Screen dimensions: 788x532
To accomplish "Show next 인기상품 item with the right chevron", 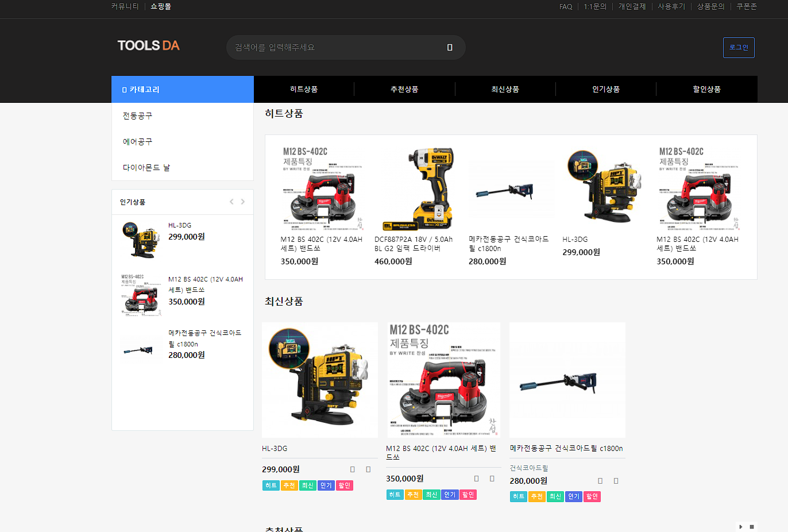I will (243, 202).
